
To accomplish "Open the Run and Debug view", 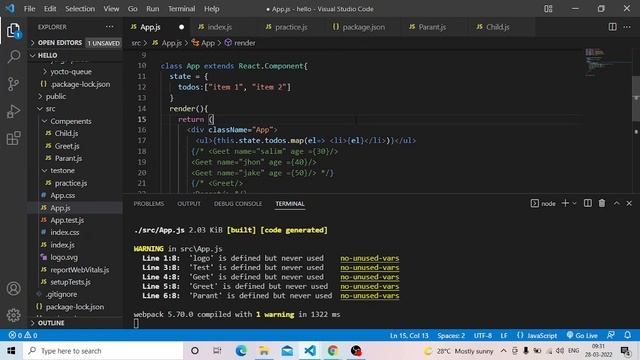I will (x=13, y=111).
